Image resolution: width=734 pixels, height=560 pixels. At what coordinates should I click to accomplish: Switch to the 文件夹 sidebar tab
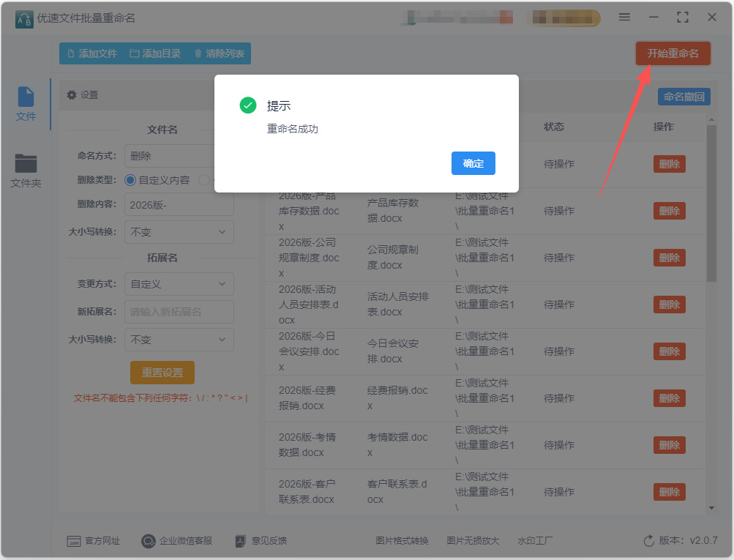pos(26,171)
